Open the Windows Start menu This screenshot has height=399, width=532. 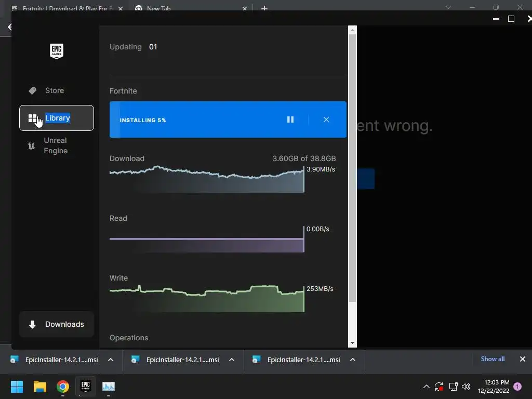(x=17, y=387)
